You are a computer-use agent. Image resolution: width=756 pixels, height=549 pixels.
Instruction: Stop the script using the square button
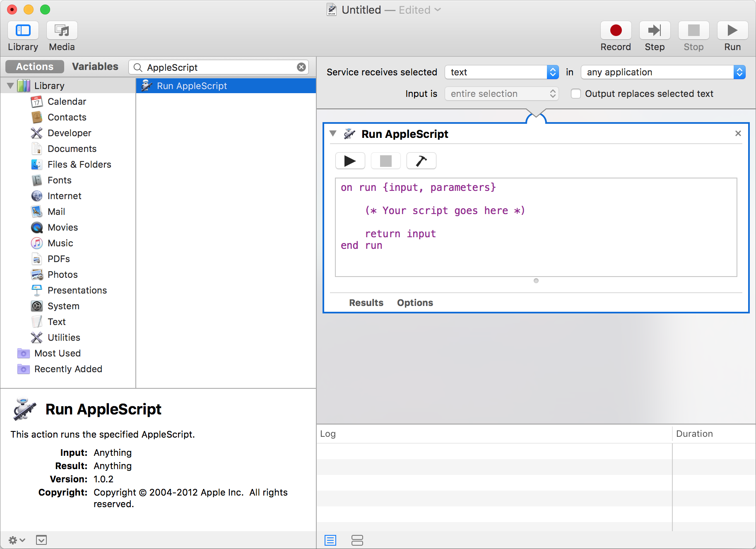[386, 161]
